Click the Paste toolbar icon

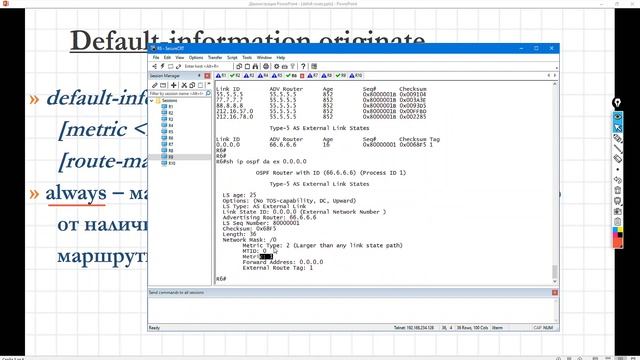[247, 66]
